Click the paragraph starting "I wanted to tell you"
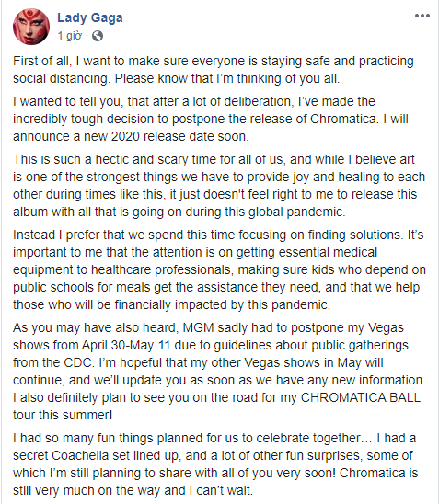439x504 pixels. [211, 119]
